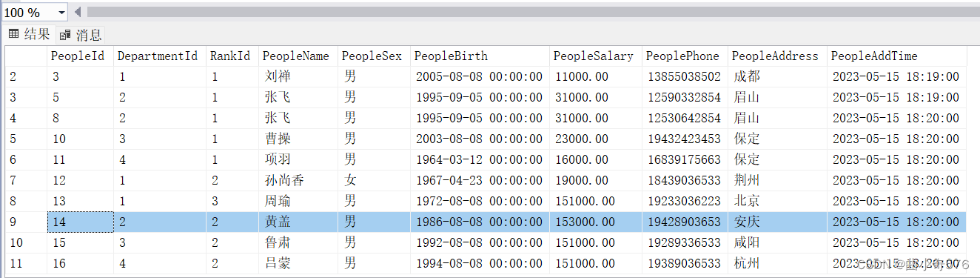Switch to the 结果 tab

[30, 34]
